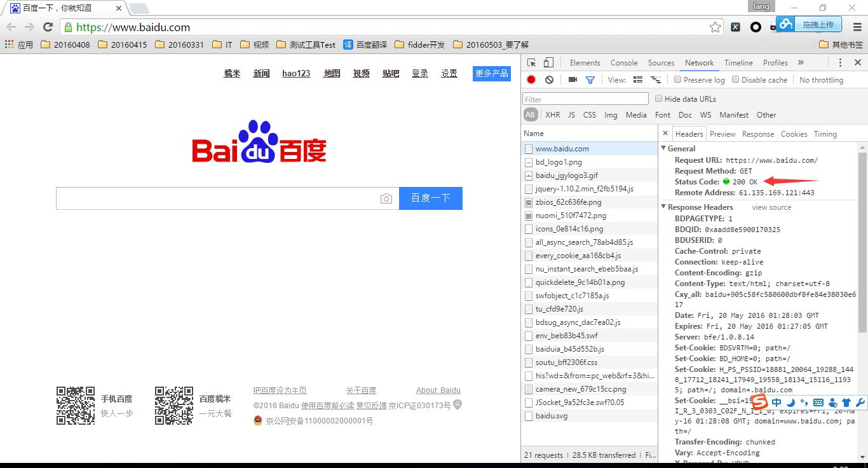The height and width of the screenshot is (468, 868).
Task: Switch to the Console tab
Action: pyautogui.click(x=624, y=62)
